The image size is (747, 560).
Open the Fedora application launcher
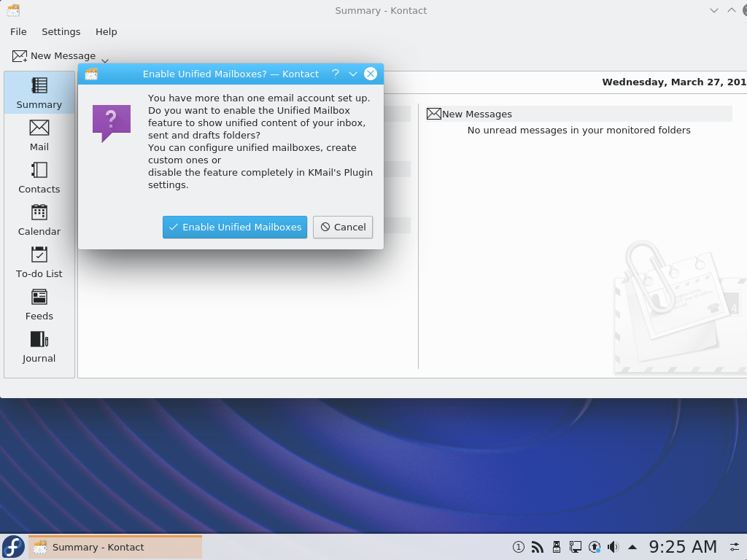[13, 547]
